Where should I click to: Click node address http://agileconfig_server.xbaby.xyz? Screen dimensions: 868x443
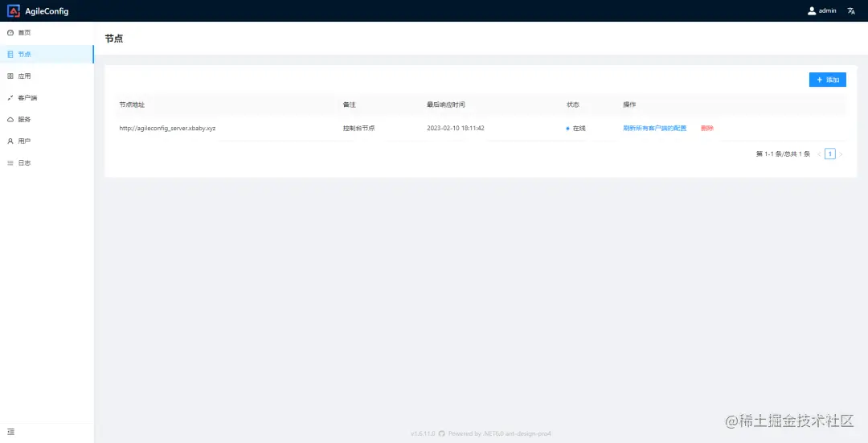(x=168, y=128)
